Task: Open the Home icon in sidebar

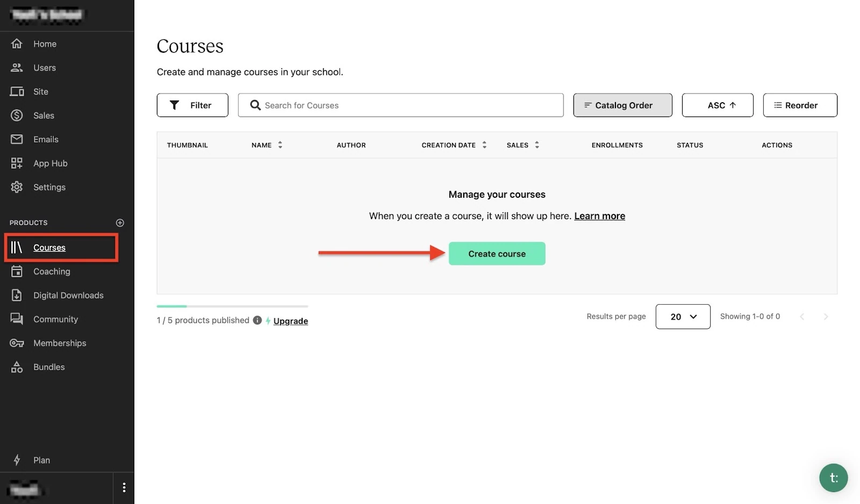Action: tap(17, 44)
